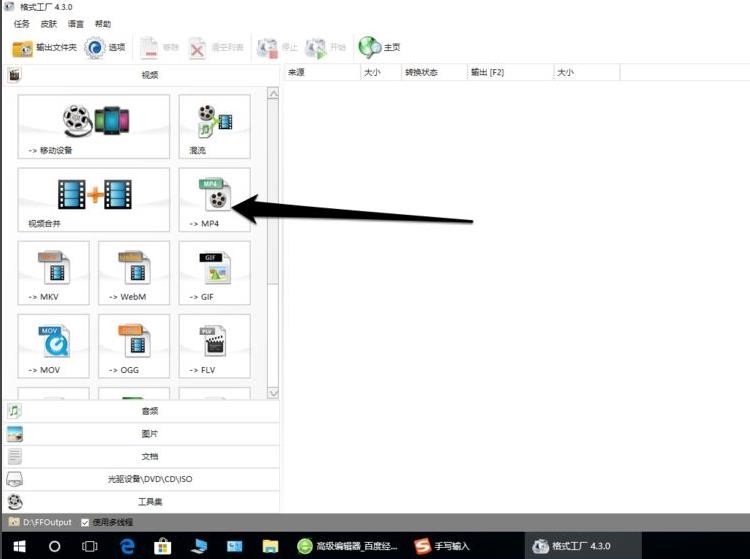Collapse the 视频 category header
This screenshot has height=559, width=750.
point(142,75)
